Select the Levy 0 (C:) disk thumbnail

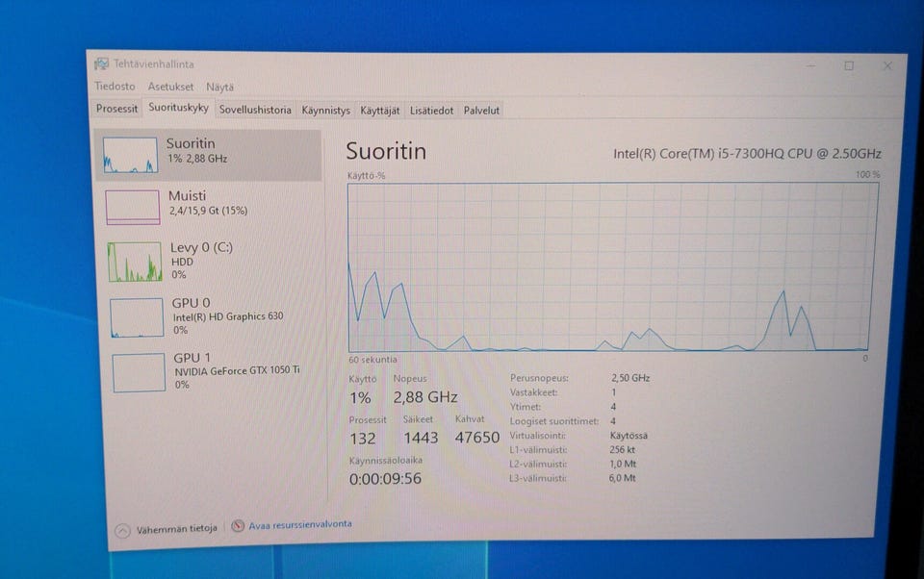click(x=135, y=262)
